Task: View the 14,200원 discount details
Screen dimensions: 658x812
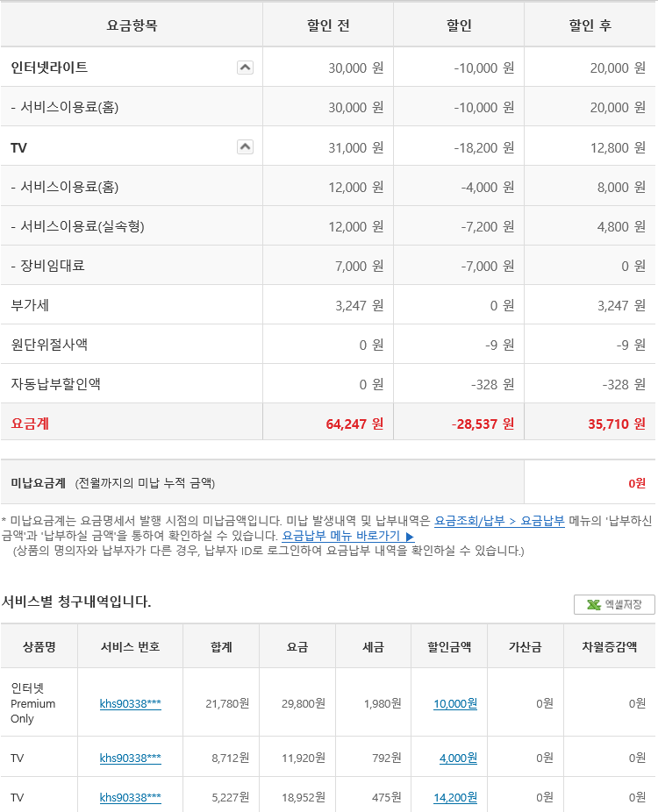Action: (x=455, y=797)
